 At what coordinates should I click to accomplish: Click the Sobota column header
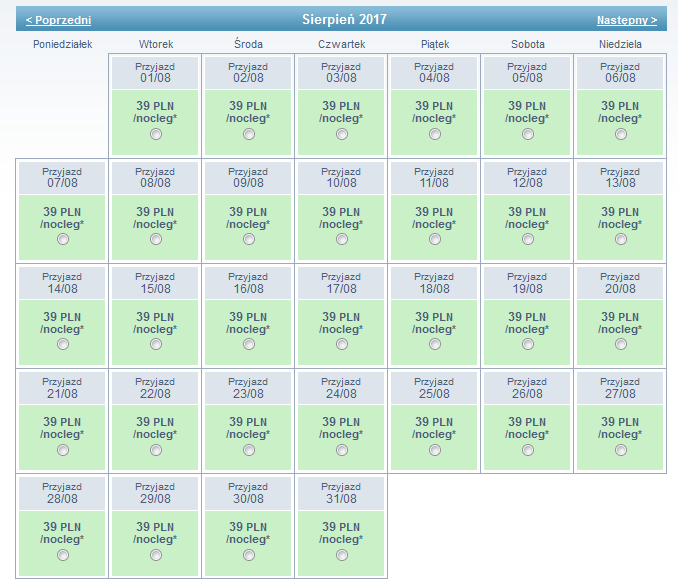pos(528,44)
